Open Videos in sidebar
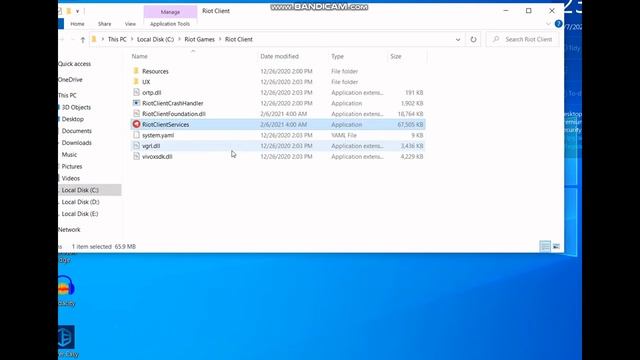This screenshot has height=360, width=640. pyautogui.click(x=70, y=178)
